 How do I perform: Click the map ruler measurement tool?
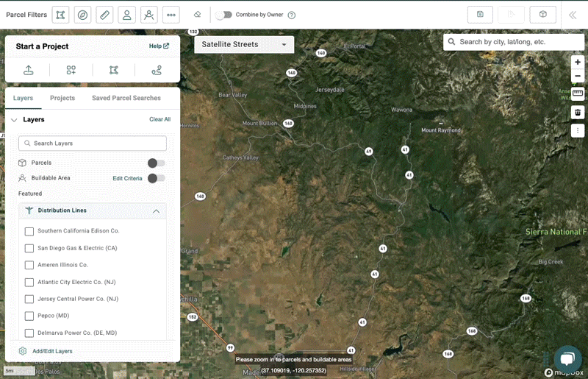point(578,93)
